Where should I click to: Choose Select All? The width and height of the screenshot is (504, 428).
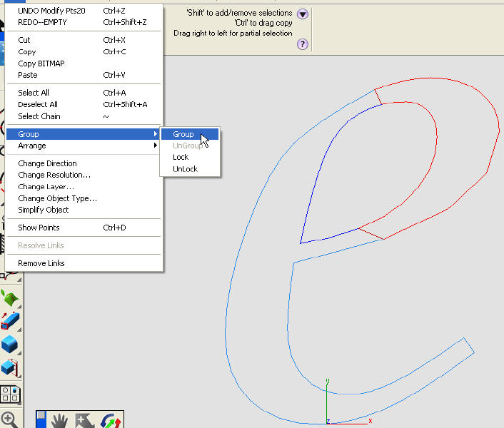click(84, 93)
